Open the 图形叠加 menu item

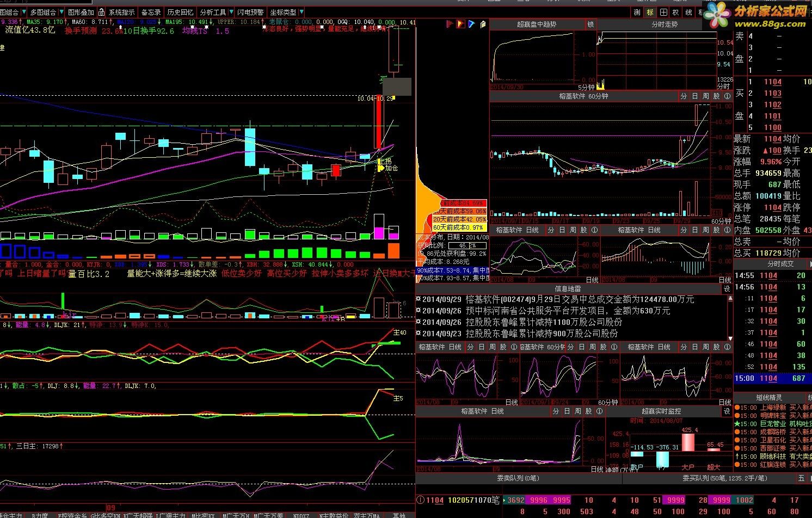[81, 12]
